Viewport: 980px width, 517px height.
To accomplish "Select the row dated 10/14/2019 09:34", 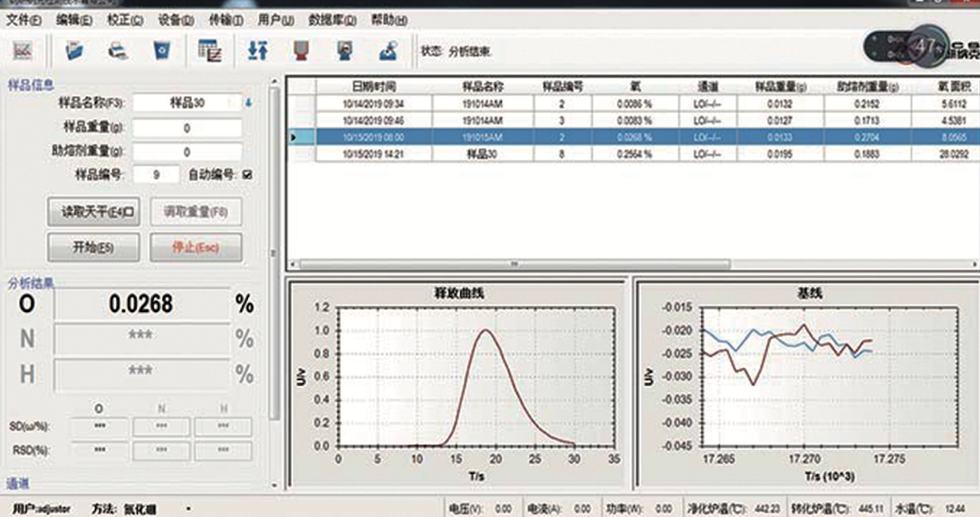I will [x=633, y=103].
